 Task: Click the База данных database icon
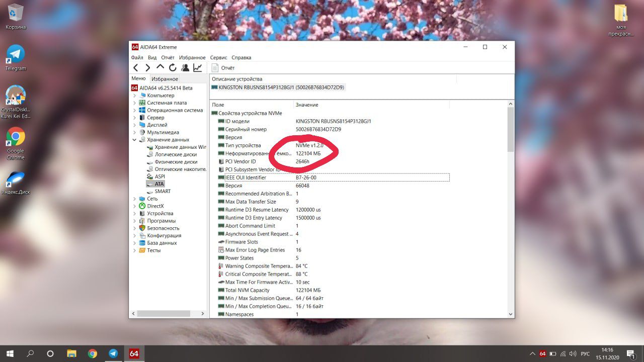pyautogui.click(x=142, y=243)
